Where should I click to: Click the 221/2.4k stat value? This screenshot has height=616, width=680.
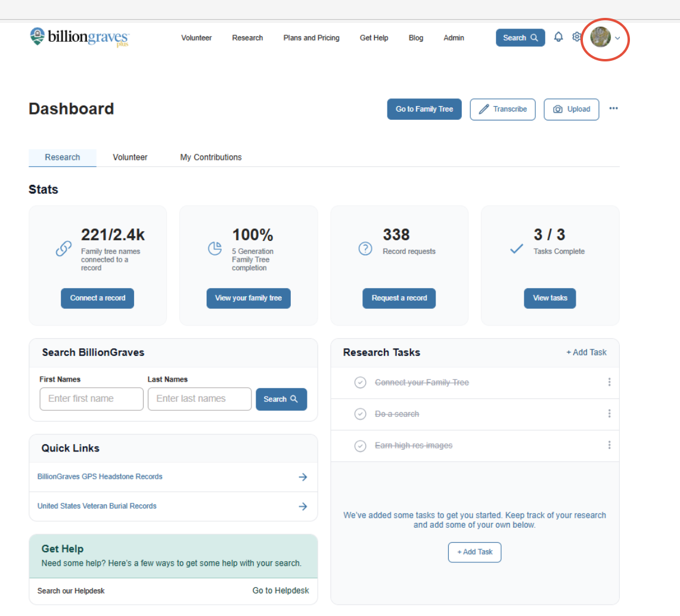pos(113,235)
